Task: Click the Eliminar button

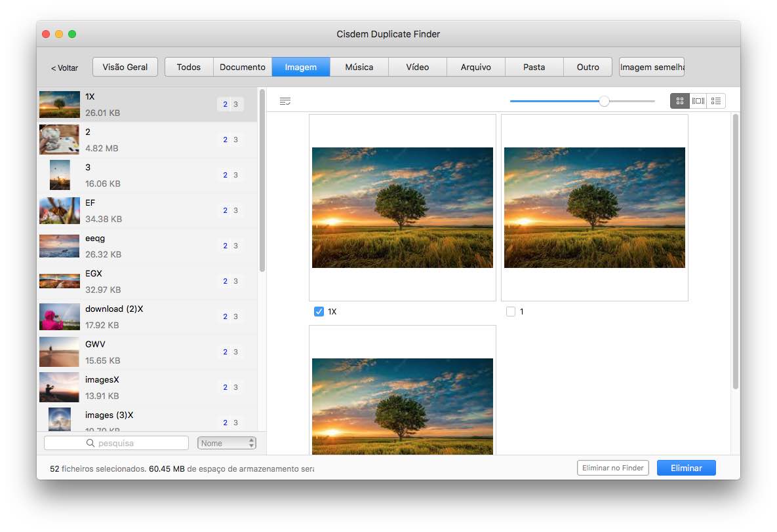Action: (686, 468)
